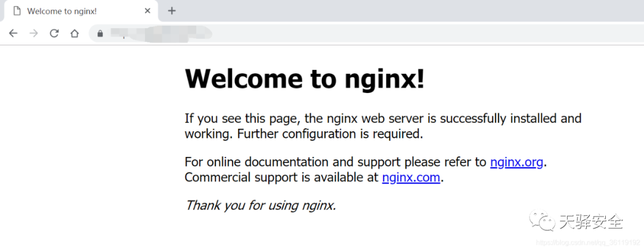
Task: Click 'Commercial support is available at' text
Action: (x=281, y=178)
